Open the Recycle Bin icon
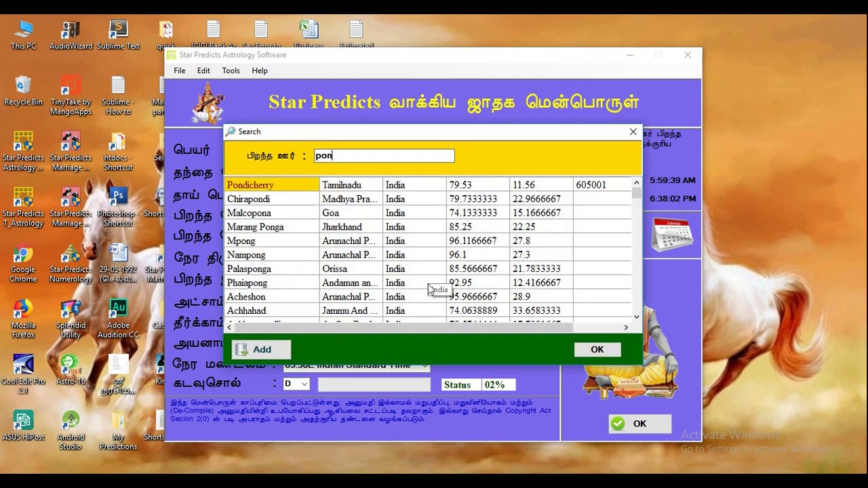The height and width of the screenshot is (488, 868). coord(23,90)
